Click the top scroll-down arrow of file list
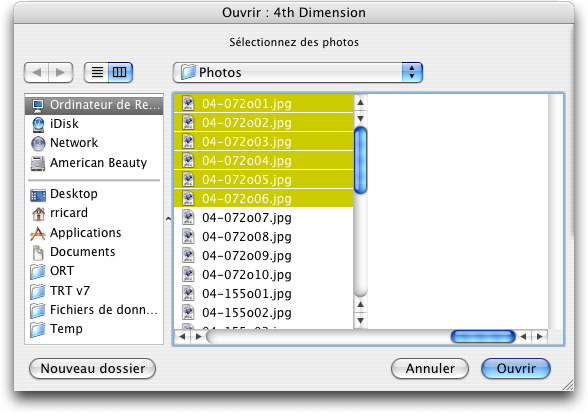 tap(360, 118)
